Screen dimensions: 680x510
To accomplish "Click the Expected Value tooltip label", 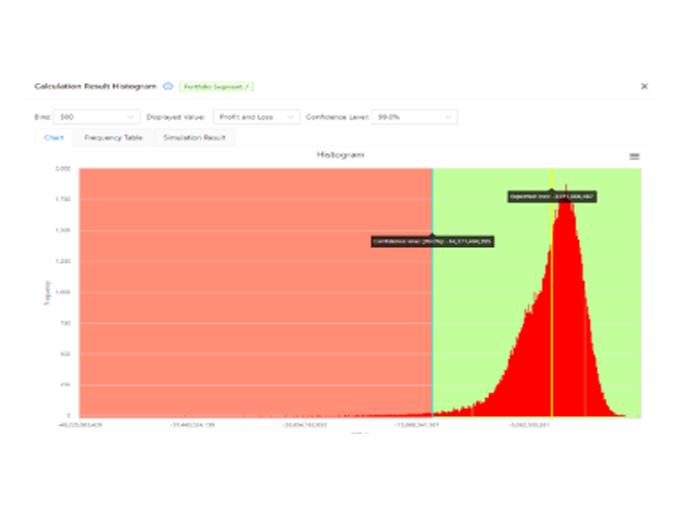I will (x=552, y=197).
